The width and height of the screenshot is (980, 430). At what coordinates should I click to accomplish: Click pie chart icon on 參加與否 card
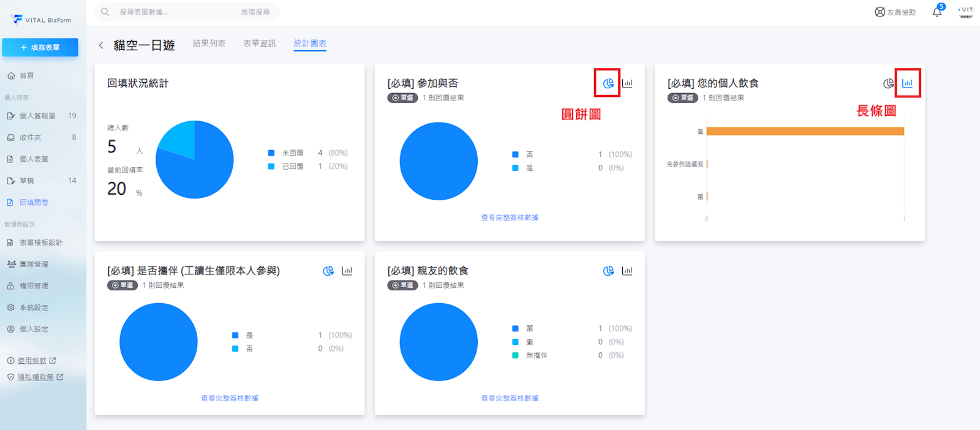(608, 83)
